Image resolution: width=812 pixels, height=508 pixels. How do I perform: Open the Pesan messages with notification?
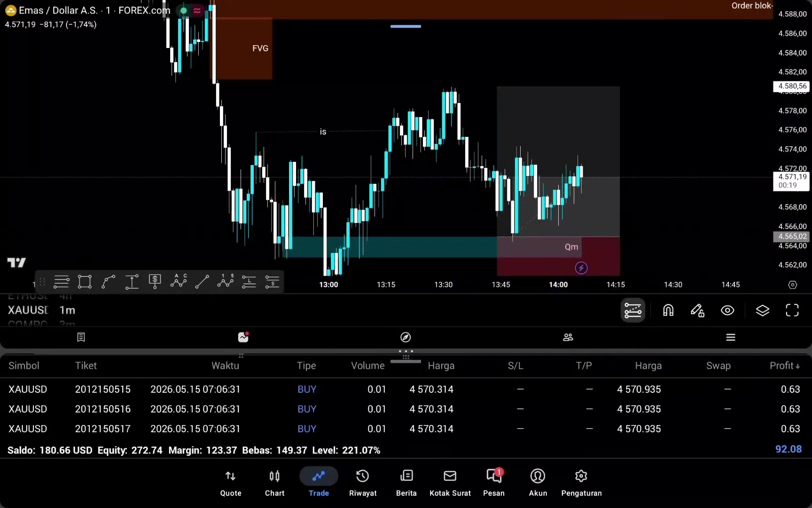[494, 483]
